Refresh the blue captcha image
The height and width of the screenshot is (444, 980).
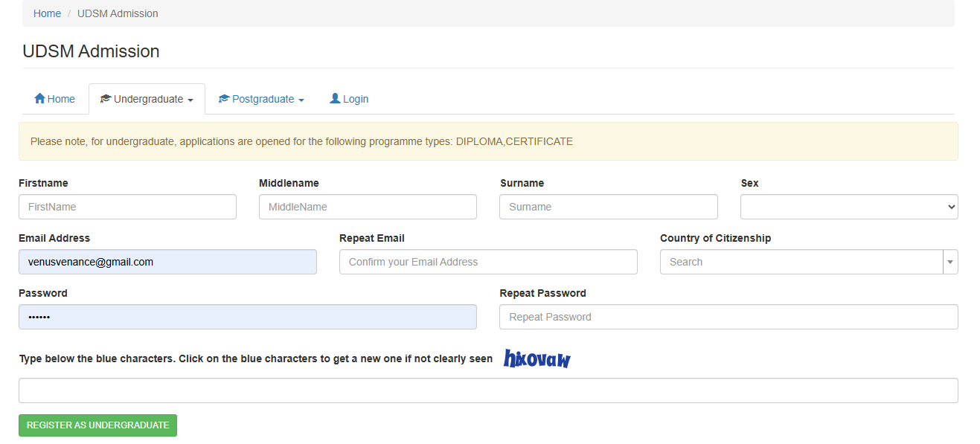pos(537,358)
